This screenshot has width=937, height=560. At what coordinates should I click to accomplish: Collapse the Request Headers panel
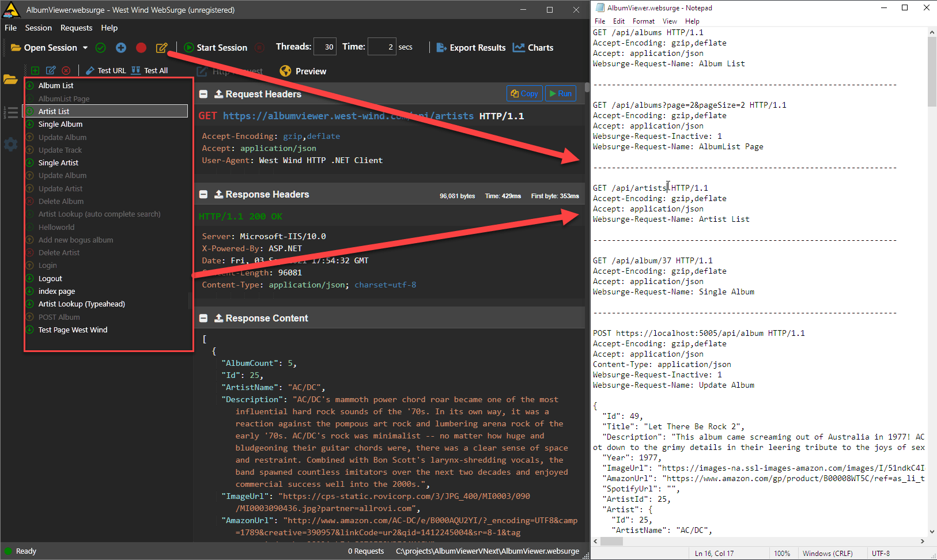(x=203, y=93)
